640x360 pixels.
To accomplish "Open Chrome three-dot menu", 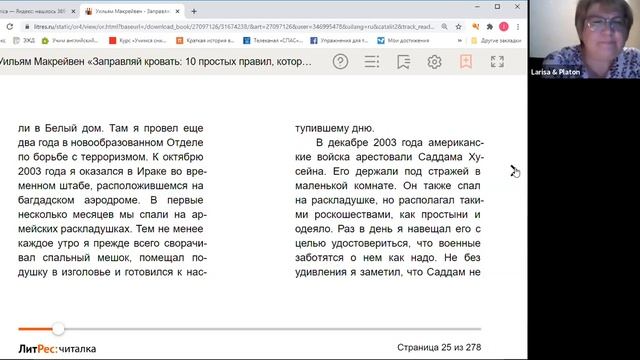I will pos(518,27).
